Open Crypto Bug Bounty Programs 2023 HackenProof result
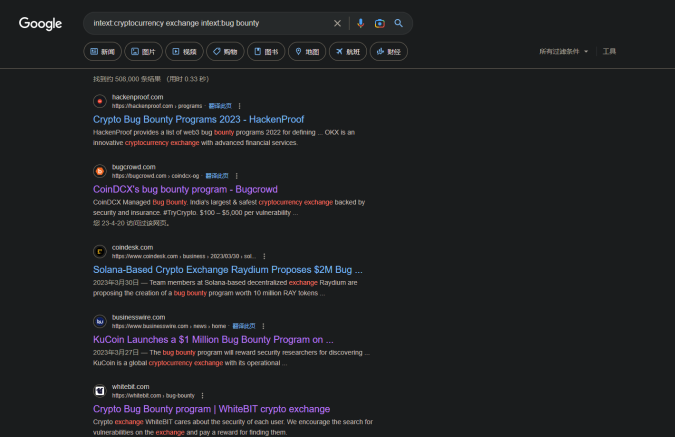675x437 pixels. click(198, 119)
